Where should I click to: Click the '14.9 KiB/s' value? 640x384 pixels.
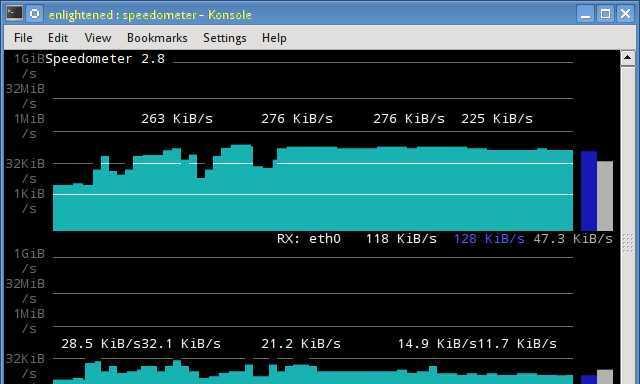click(x=437, y=344)
